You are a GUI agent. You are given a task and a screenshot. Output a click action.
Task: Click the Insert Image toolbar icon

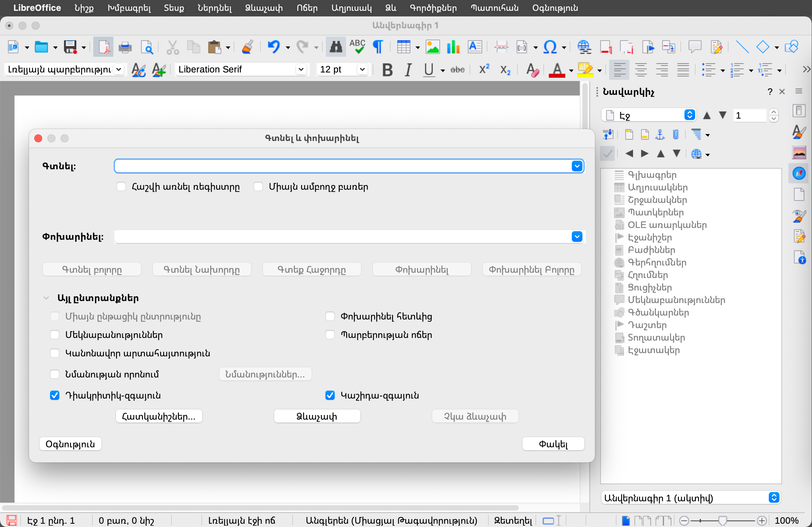[x=433, y=47]
